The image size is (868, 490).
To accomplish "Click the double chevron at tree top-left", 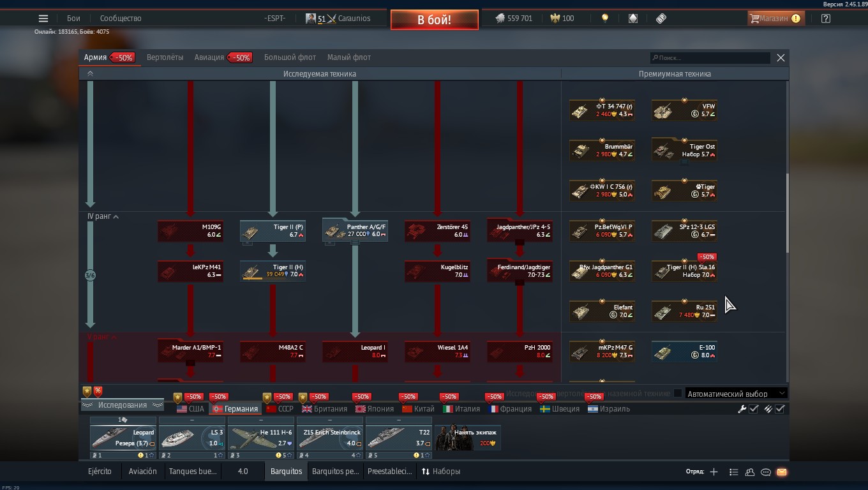I will click(x=90, y=74).
